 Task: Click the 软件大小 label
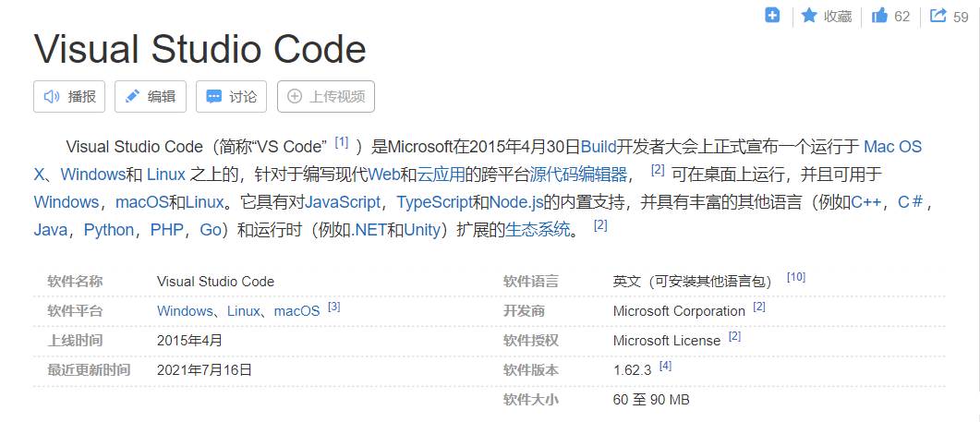pyautogui.click(x=530, y=400)
